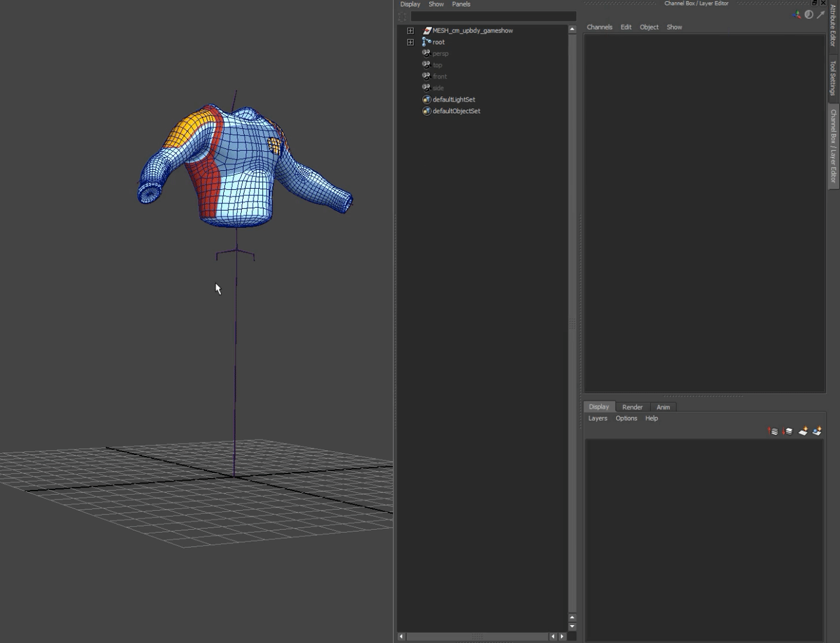Expand the root joint hierarchy

tap(410, 42)
